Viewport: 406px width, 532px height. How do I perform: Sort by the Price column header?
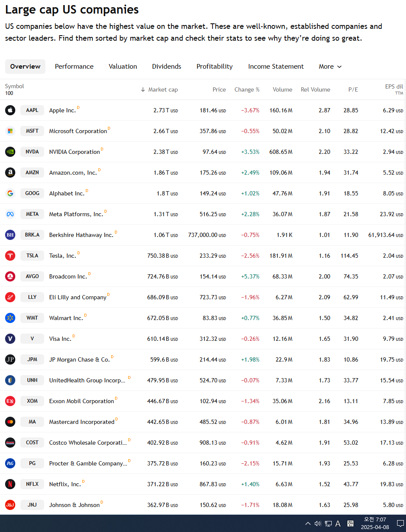pos(219,89)
